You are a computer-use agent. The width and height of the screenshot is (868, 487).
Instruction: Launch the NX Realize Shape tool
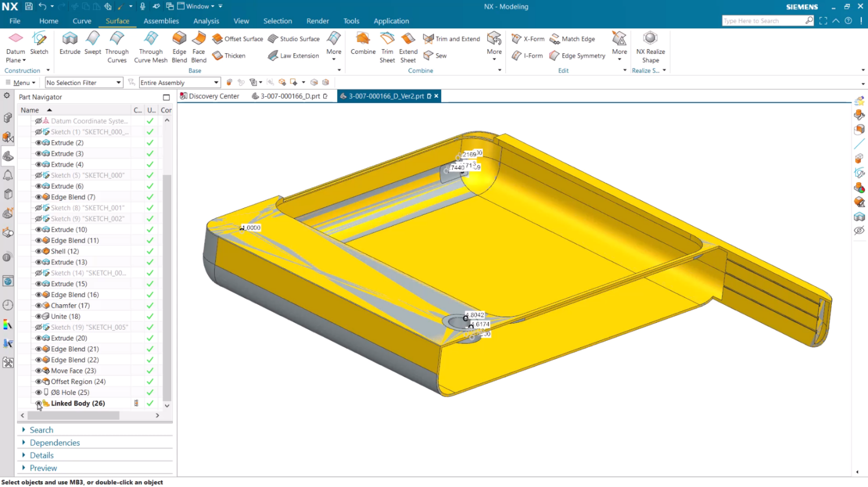click(650, 46)
